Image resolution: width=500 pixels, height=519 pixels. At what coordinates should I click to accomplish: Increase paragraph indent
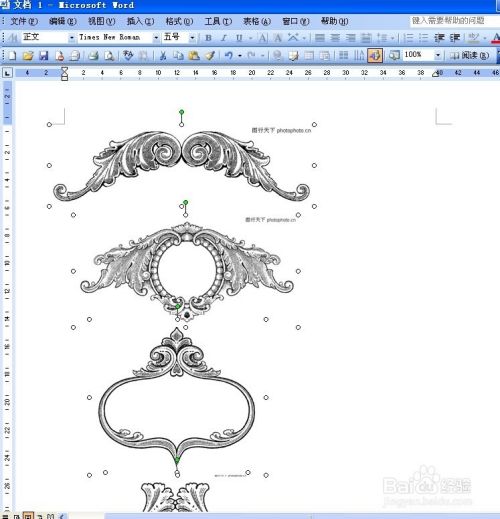[455, 38]
